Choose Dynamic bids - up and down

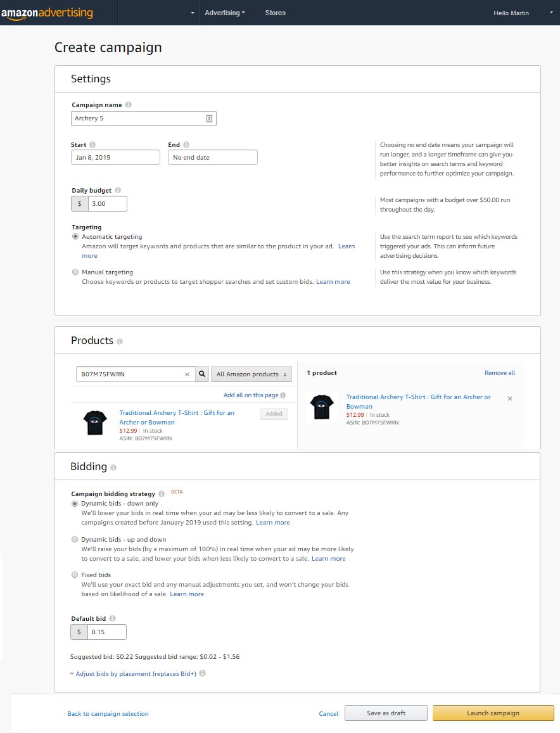[x=75, y=540]
